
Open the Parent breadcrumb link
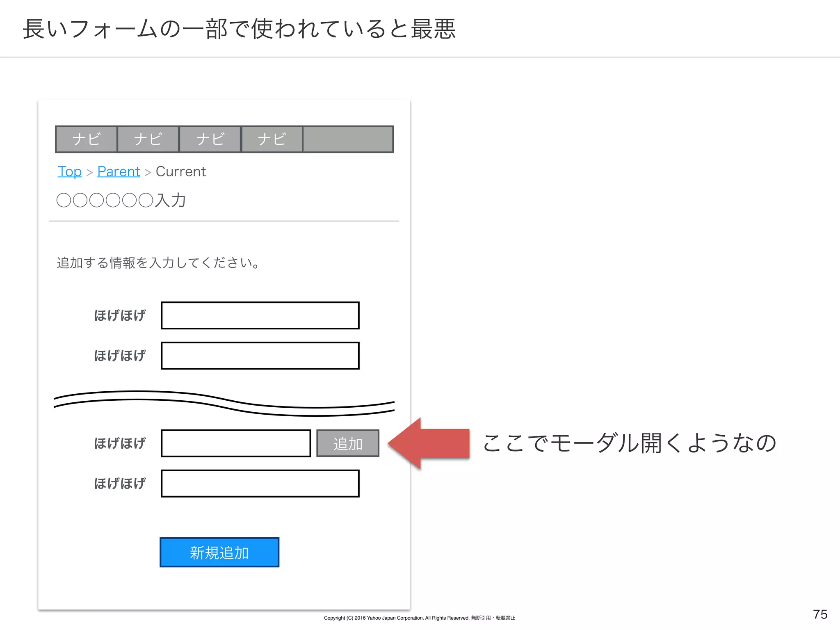point(119,171)
